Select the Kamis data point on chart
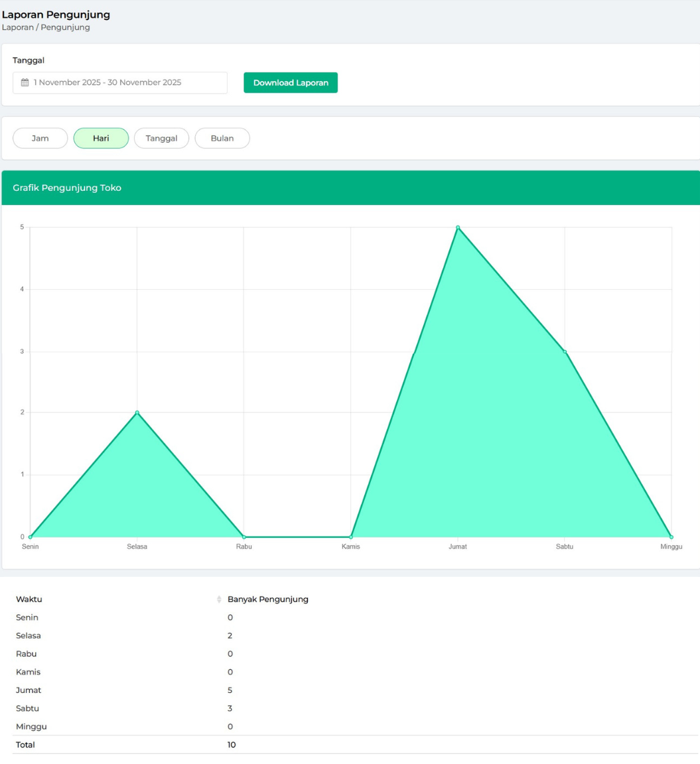Image resolution: width=700 pixels, height=764 pixels. click(351, 537)
